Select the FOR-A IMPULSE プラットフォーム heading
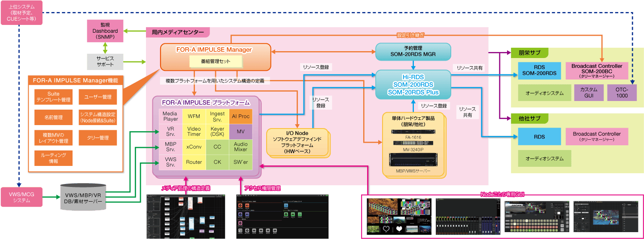The width and height of the screenshot is (644, 239). pos(205,102)
